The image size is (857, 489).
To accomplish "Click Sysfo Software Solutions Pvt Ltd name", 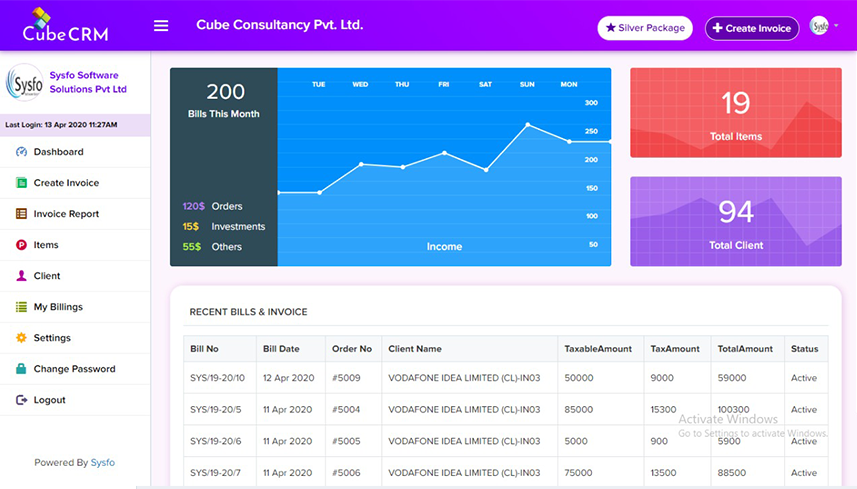I will click(88, 82).
